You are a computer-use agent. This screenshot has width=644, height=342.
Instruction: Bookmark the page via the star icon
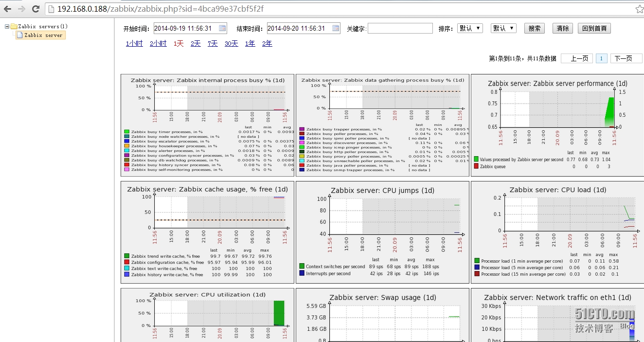[x=640, y=8]
